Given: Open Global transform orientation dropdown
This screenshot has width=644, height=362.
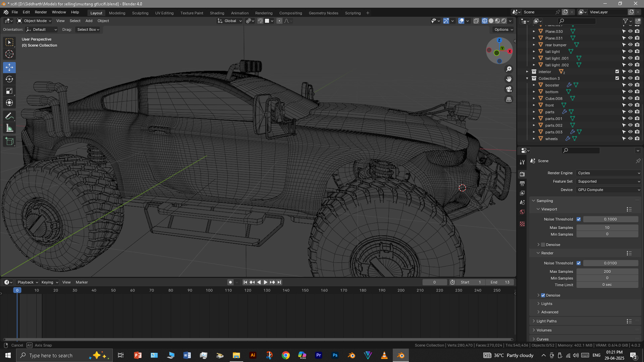Looking at the screenshot, I should click(230, 21).
